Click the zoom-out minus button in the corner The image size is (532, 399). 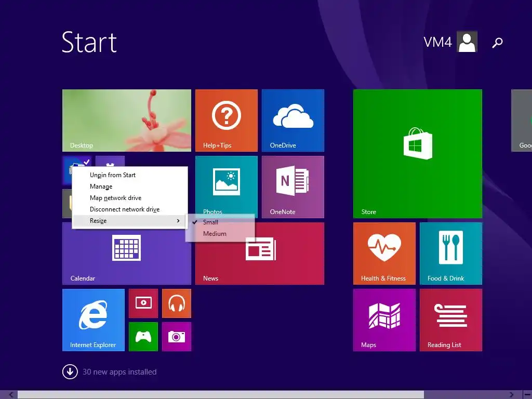(x=527, y=395)
